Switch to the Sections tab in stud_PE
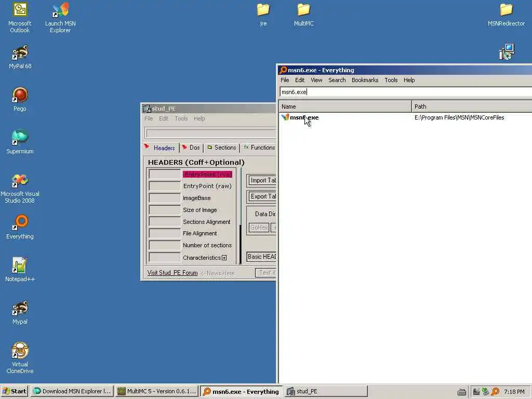 222,148
